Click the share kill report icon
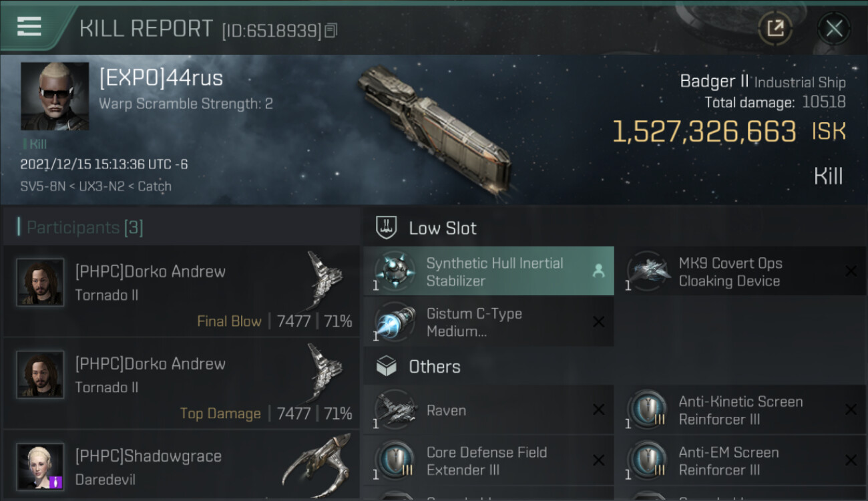 [x=775, y=28]
